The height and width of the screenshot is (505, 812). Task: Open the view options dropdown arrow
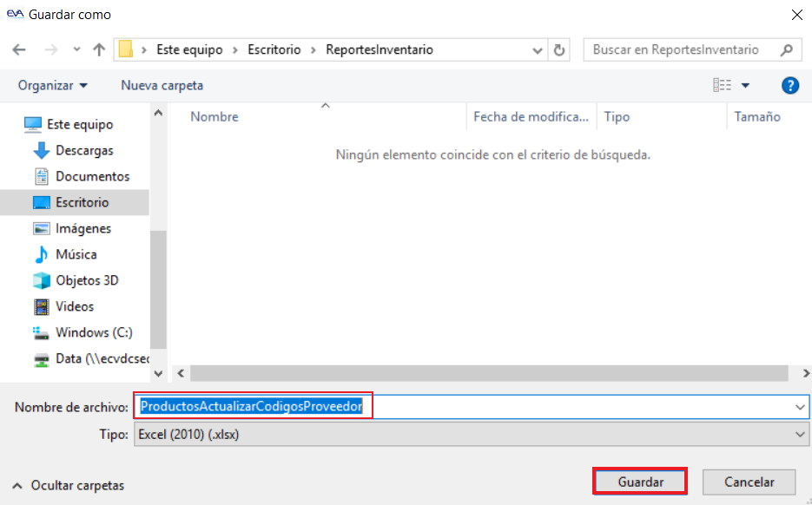tap(745, 85)
